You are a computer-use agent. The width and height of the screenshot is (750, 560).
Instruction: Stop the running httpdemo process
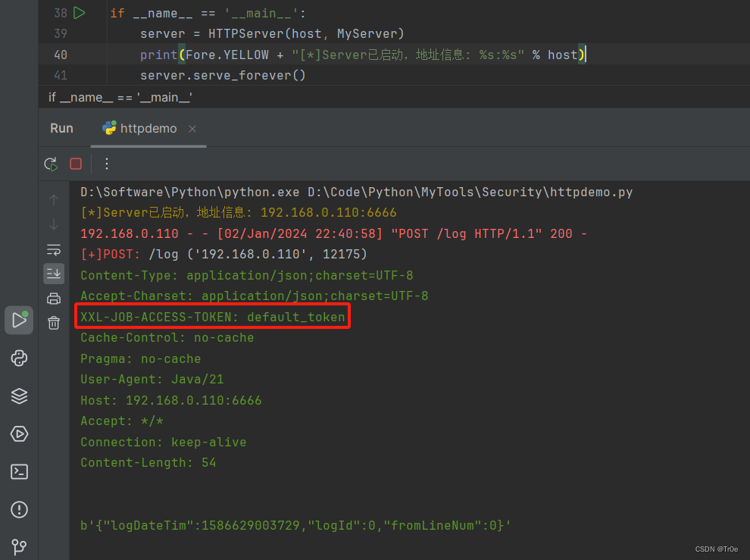coord(76,164)
